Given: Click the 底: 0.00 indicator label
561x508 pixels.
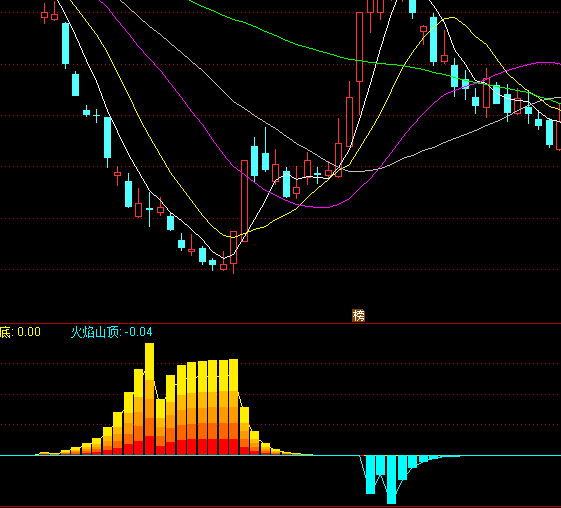Looking at the screenshot, I should click(20, 332).
